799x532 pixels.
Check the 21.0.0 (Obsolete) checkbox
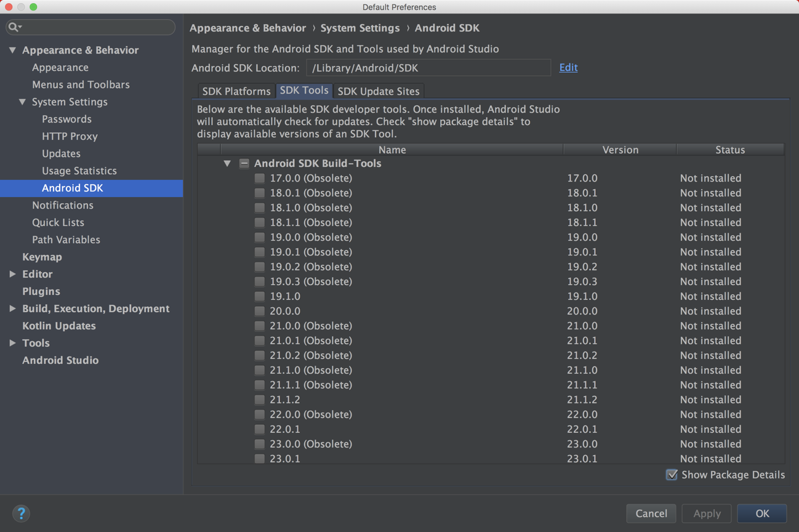click(260, 326)
